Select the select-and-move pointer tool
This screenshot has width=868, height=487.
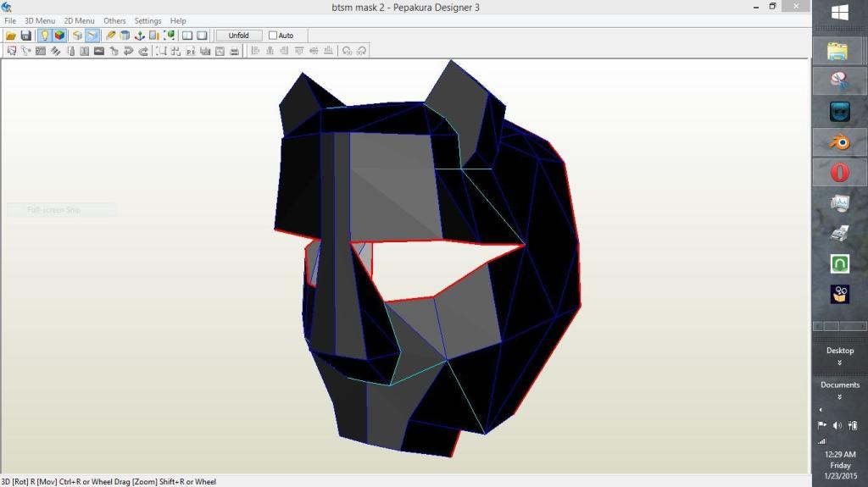coord(11,51)
